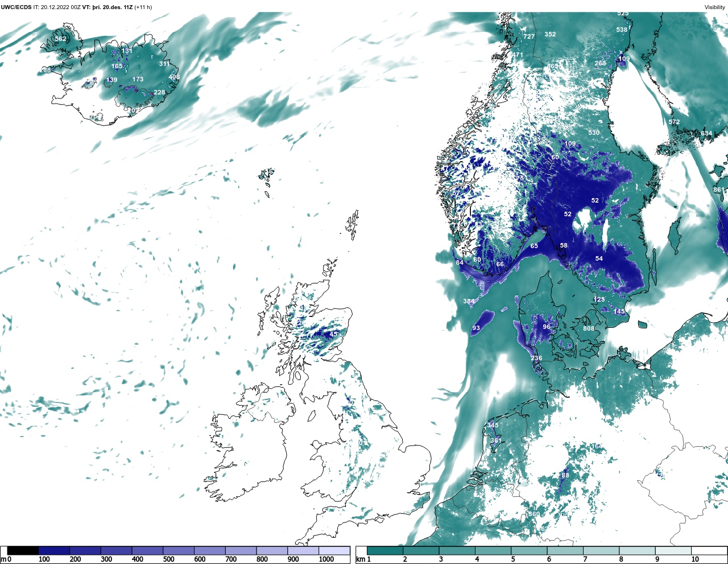Click the 9–10 km palest teal swatch
This screenshot has width=728, height=564.
[673, 550]
